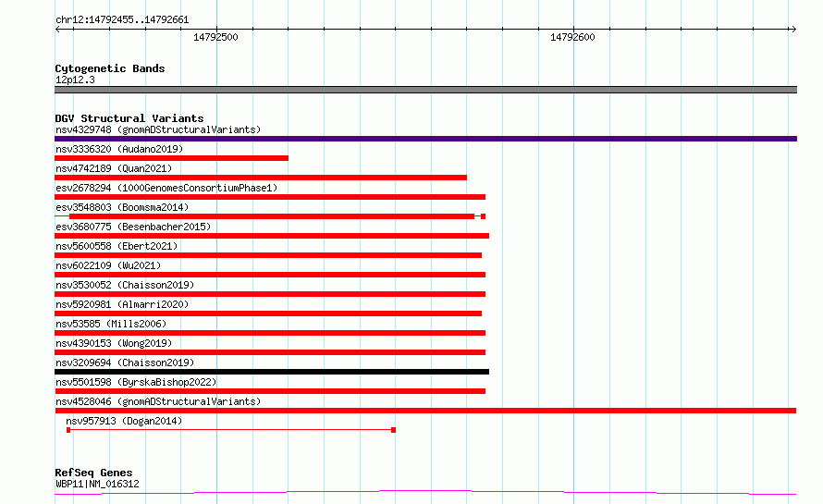Select the red esv2678294 variant bar
The image size is (823, 504).
[x=270, y=197]
